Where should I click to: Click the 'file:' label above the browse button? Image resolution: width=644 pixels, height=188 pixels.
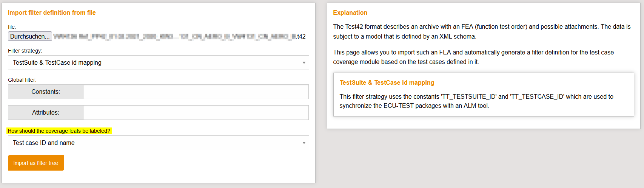(x=12, y=27)
